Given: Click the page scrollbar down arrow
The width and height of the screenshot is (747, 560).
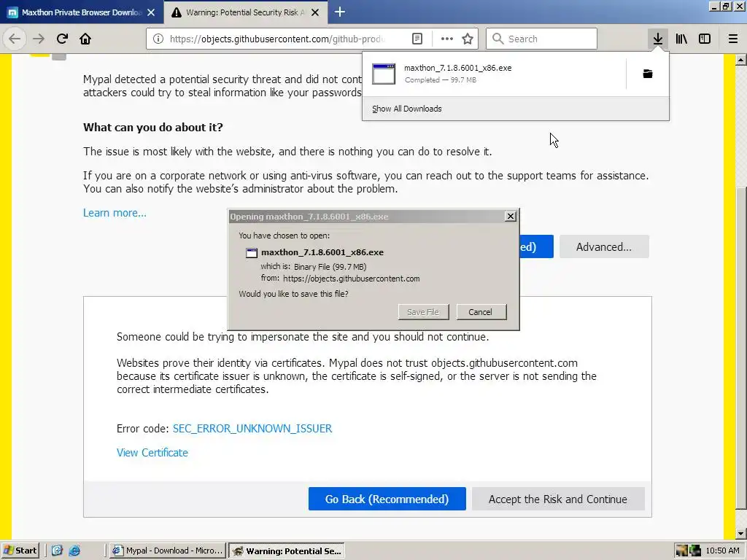Looking at the screenshot, I should click(x=740, y=534).
